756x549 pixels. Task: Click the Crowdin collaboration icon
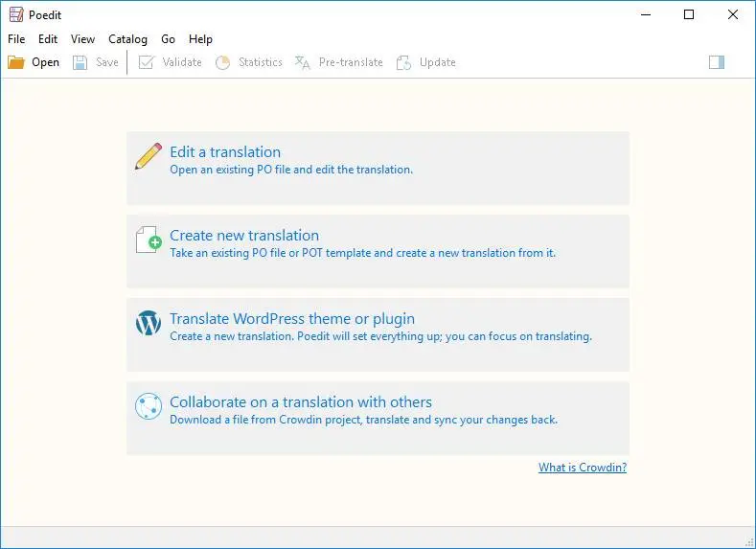pyautogui.click(x=148, y=406)
